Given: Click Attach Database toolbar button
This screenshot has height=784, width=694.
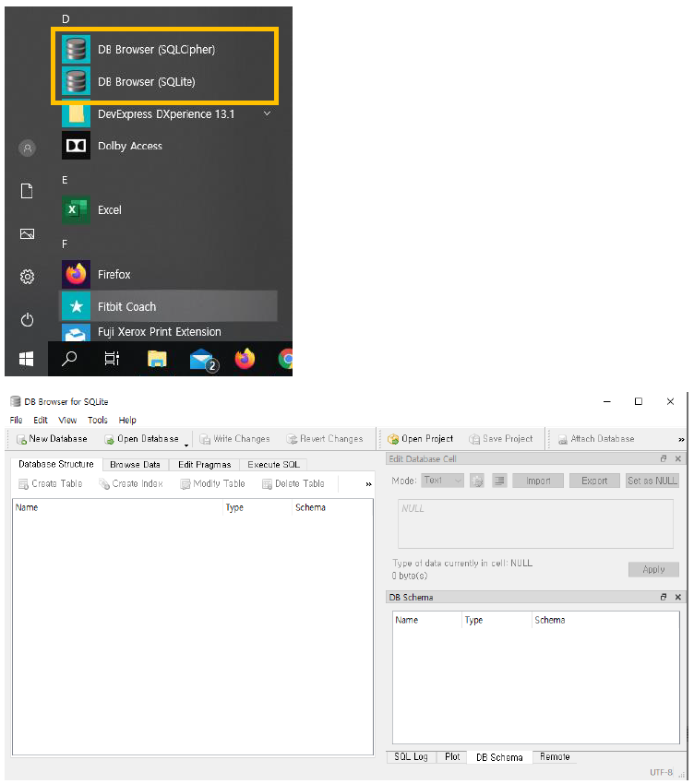Looking at the screenshot, I should (596, 439).
